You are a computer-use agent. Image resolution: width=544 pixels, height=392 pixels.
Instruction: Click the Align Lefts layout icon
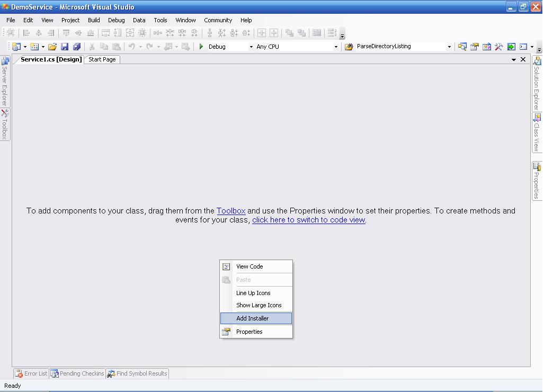26,33
